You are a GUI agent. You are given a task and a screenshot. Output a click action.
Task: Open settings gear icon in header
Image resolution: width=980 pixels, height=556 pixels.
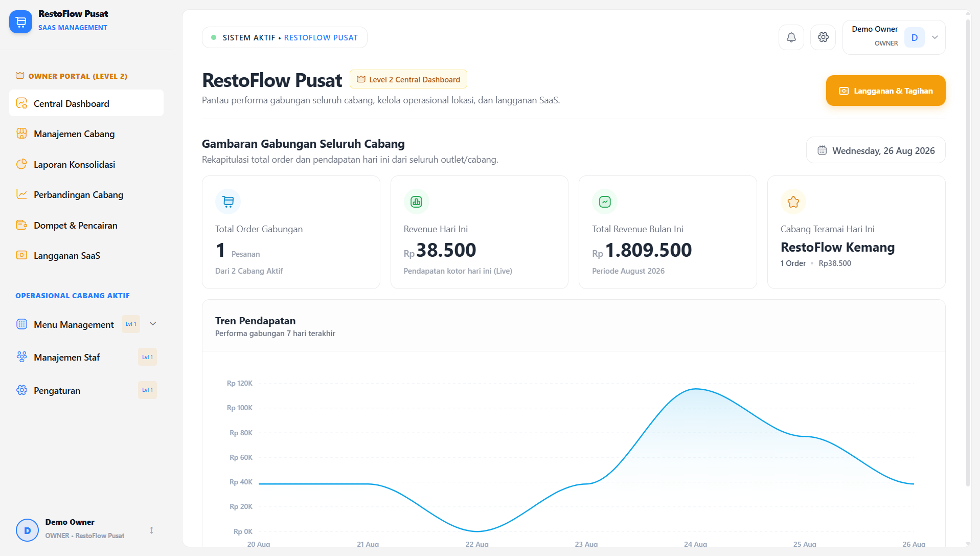point(823,37)
